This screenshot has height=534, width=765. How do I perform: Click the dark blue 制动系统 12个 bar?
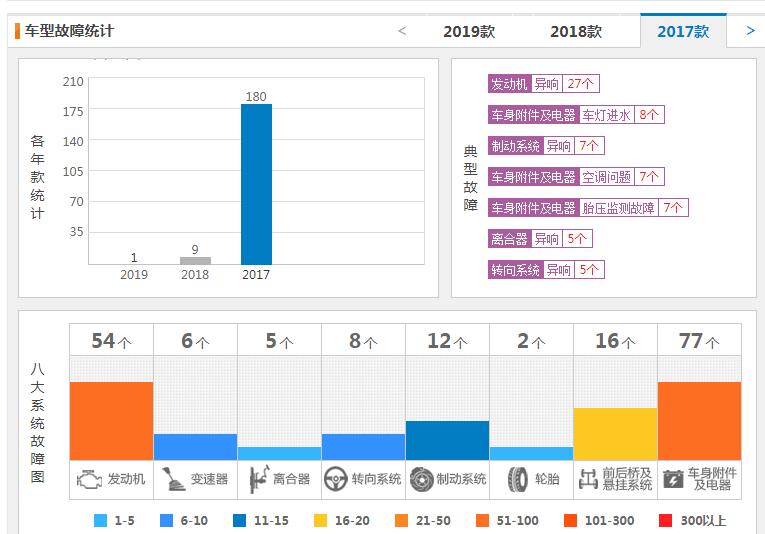tap(447, 440)
